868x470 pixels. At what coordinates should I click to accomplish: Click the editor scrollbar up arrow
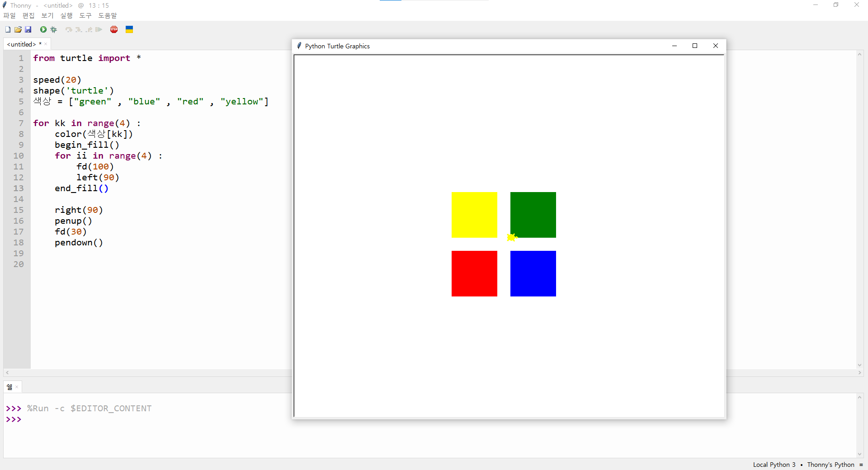click(x=860, y=54)
